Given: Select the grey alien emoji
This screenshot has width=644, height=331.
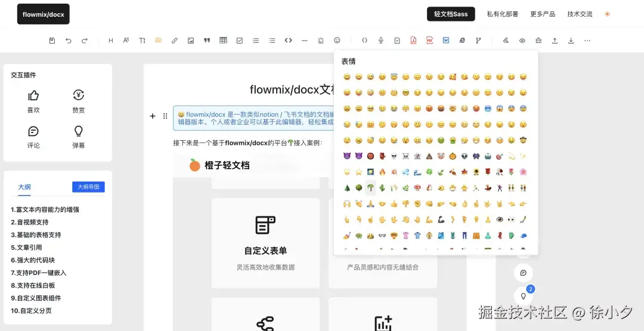Looking at the screenshot, I should click(x=465, y=156).
